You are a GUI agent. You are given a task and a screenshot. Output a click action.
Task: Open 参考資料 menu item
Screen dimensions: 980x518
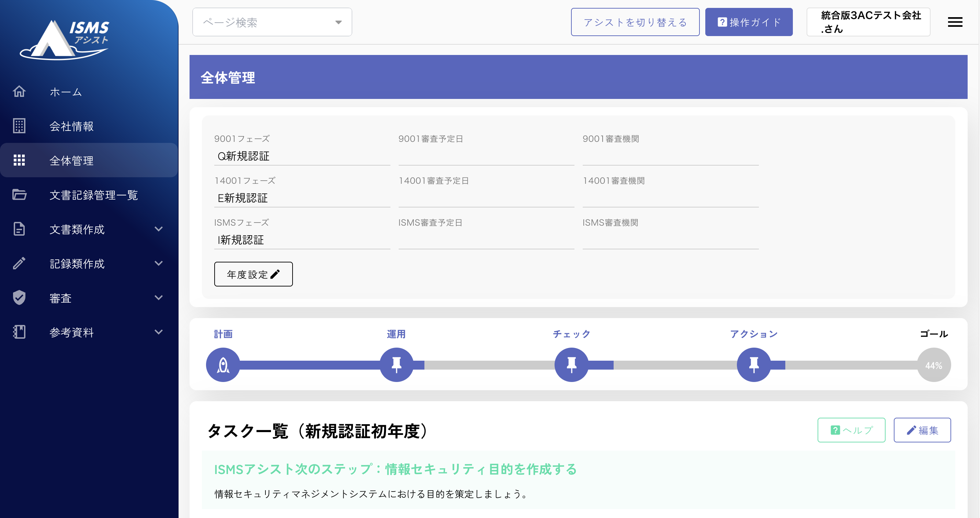tap(71, 332)
